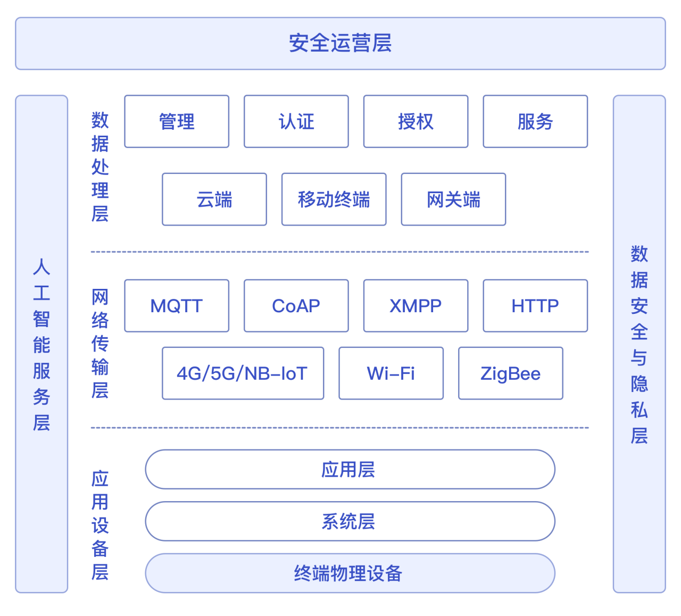The height and width of the screenshot is (616, 681).
Task: Select the 应用层 rounded bar
Action: click(x=350, y=469)
